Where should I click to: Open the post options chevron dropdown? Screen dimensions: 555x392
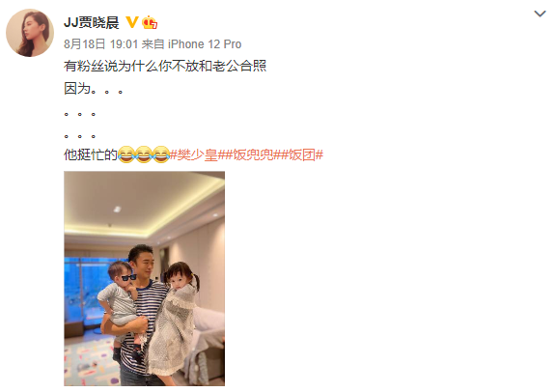540,14
